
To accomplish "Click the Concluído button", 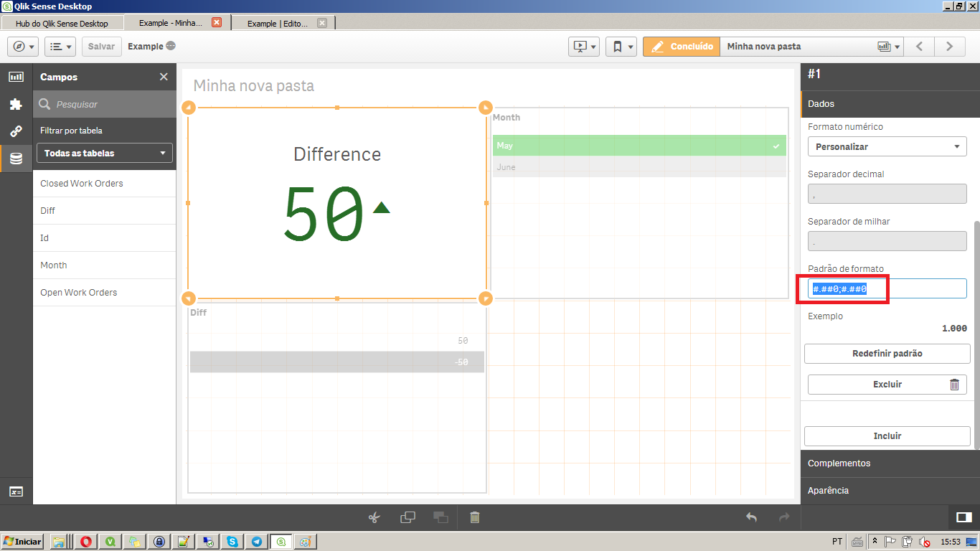I will coord(681,47).
